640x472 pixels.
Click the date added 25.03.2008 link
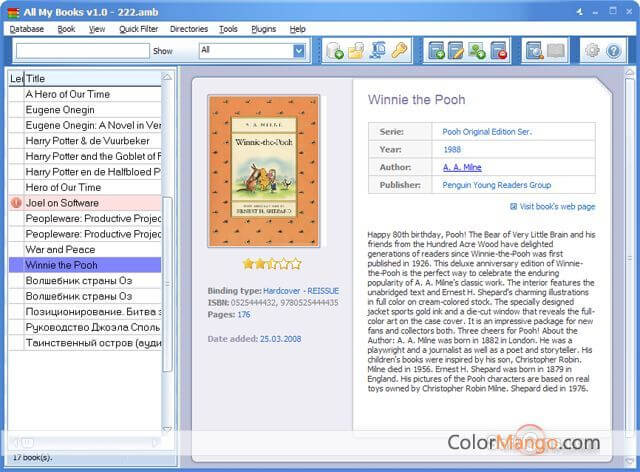[x=280, y=339]
